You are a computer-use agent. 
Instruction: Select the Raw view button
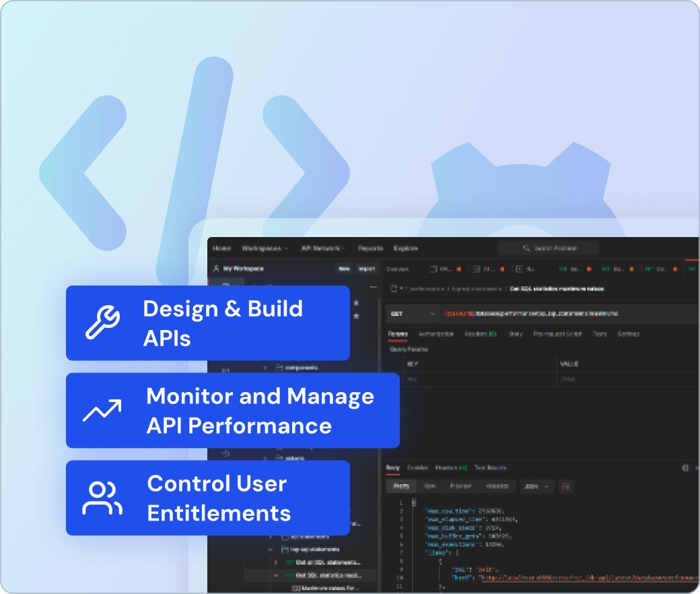pyautogui.click(x=429, y=486)
